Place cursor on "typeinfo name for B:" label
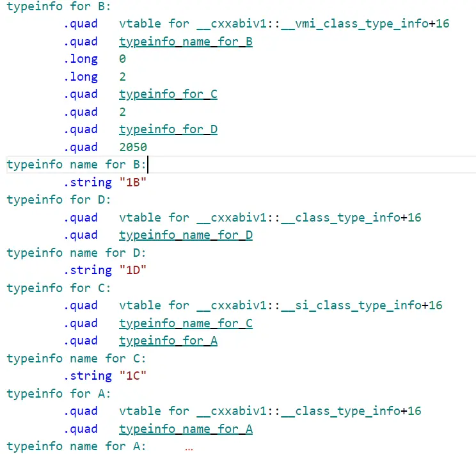Screen dimensions: 476x454 point(76,165)
